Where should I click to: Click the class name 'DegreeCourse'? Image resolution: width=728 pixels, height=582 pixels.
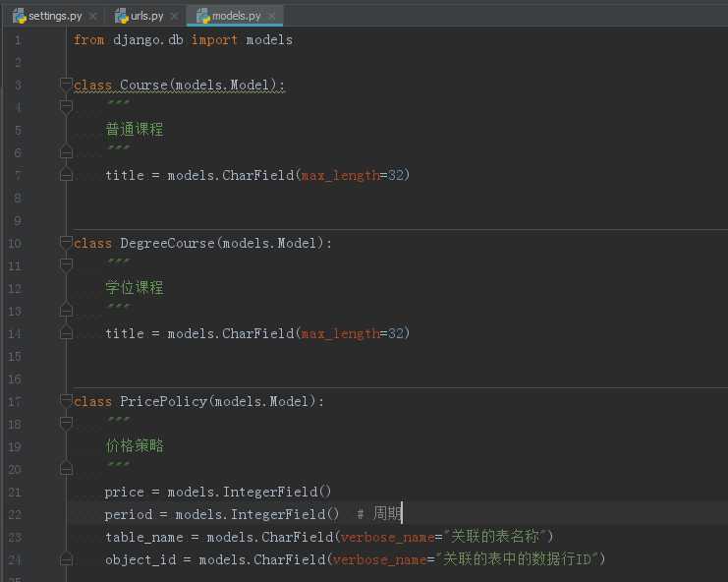(x=167, y=243)
